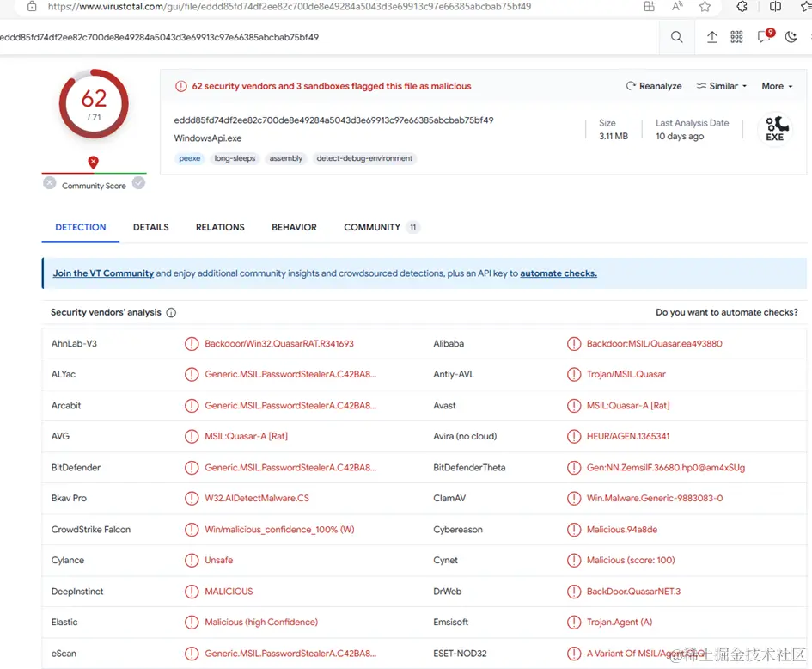Click the alert icon in Antiy-AVL row

[x=574, y=374]
